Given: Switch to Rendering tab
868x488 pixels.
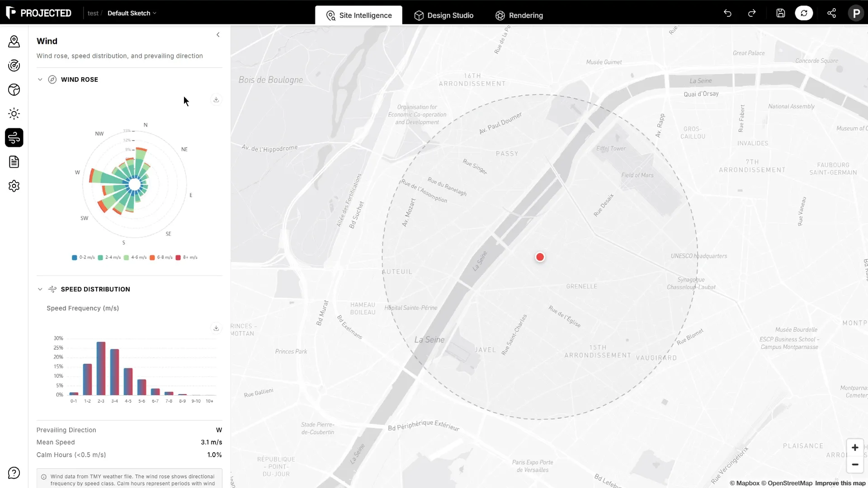Looking at the screenshot, I should click(x=519, y=15).
